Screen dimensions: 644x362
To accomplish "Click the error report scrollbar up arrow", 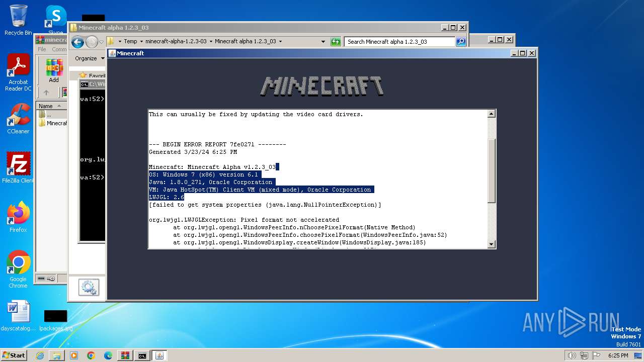I will [x=492, y=114].
